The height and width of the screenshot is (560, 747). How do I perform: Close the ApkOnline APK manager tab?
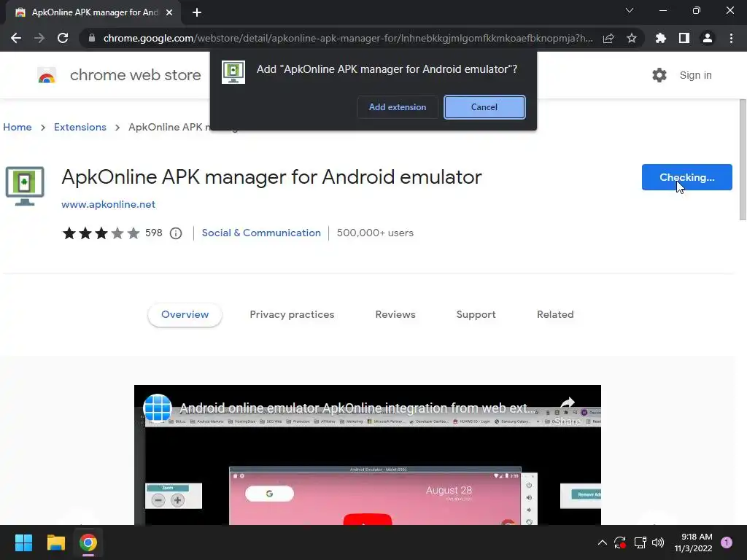tap(169, 12)
